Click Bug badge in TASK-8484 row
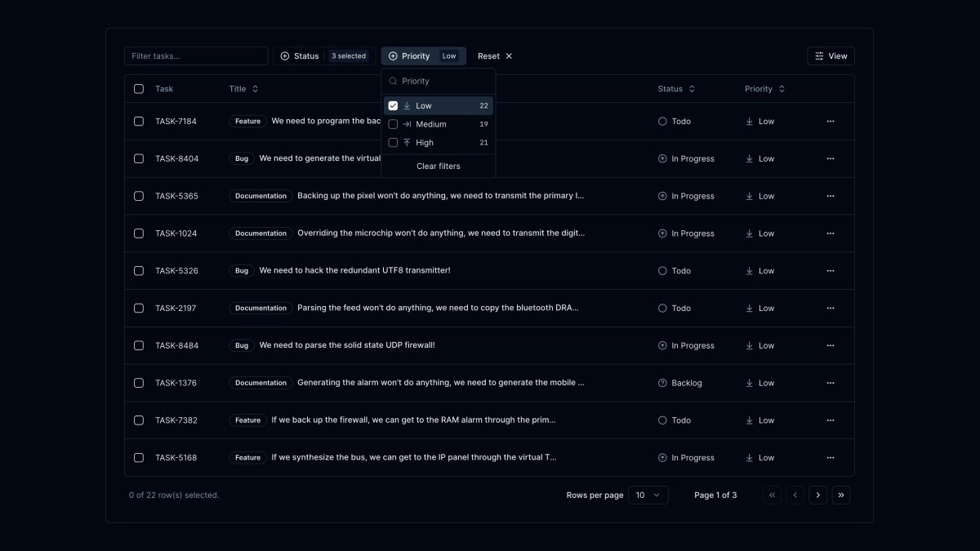980x551 pixels. coord(242,345)
